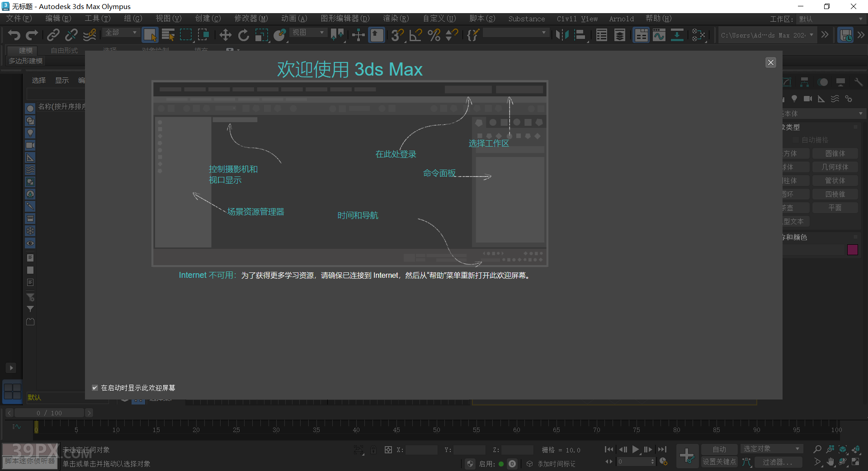The height and width of the screenshot is (471, 868).
Task: Click the 圆锥体 primitive button
Action: (835, 153)
